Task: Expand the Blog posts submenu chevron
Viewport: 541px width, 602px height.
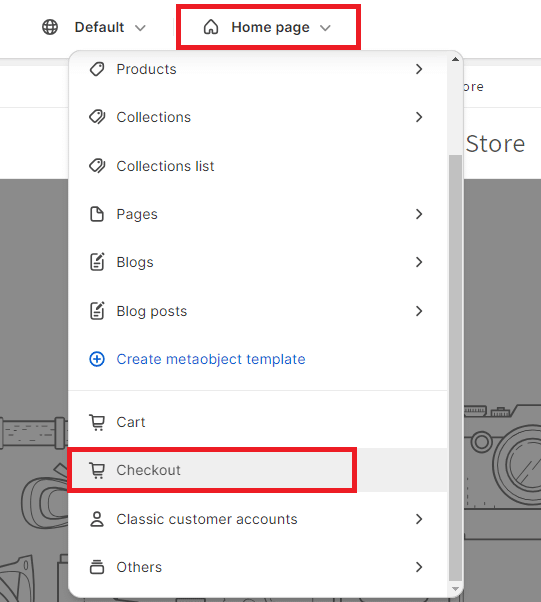Action: click(x=419, y=311)
